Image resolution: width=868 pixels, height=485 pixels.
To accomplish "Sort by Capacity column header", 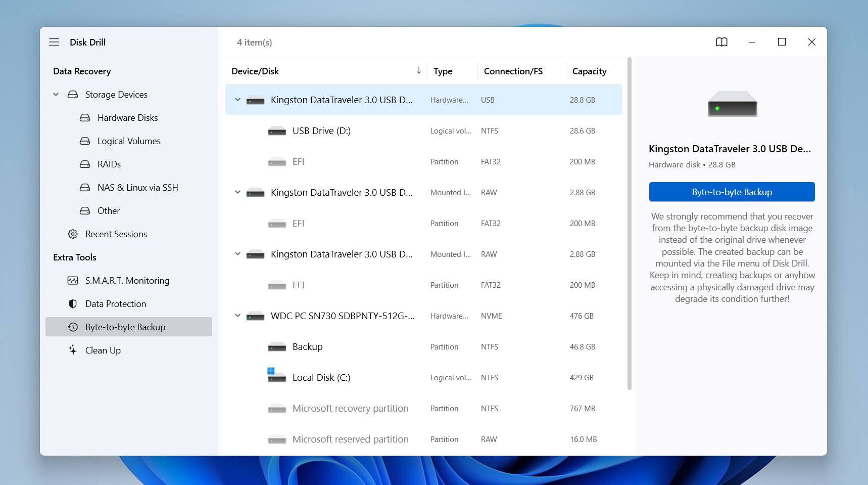I will pyautogui.click(x=589, y=71).
